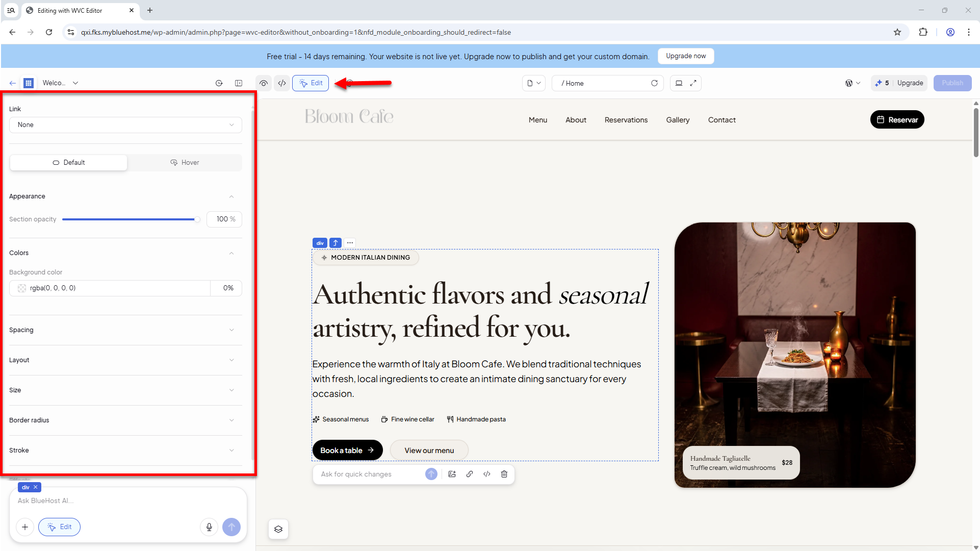This screenshot has width=980, height=551.
Task: Select the Default state tab
Action: pyautogui.click(x=68, y=163)
